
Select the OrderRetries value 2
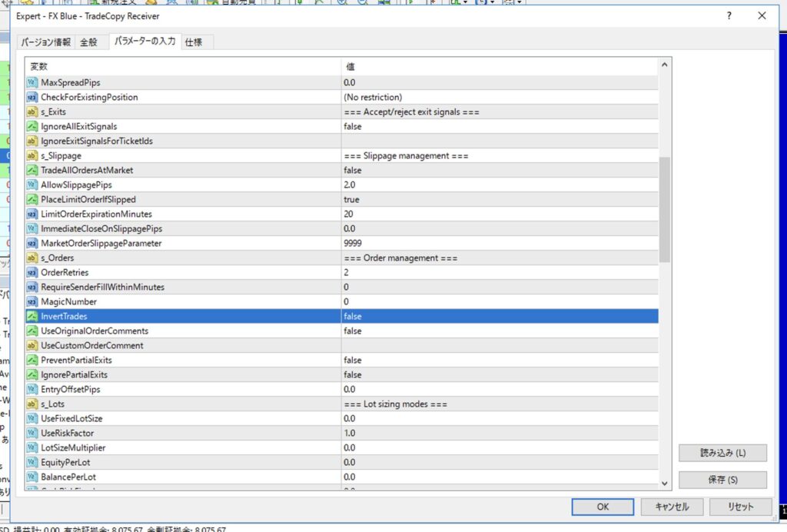point(500,272)
